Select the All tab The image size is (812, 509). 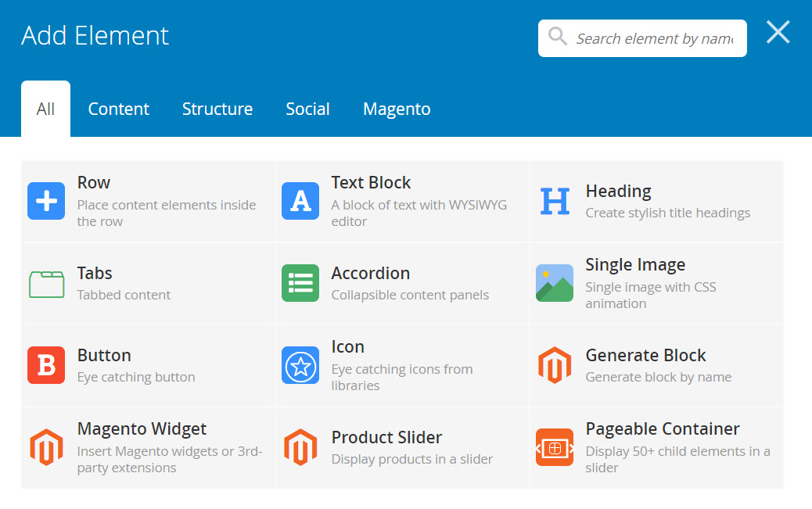point(45,109)
